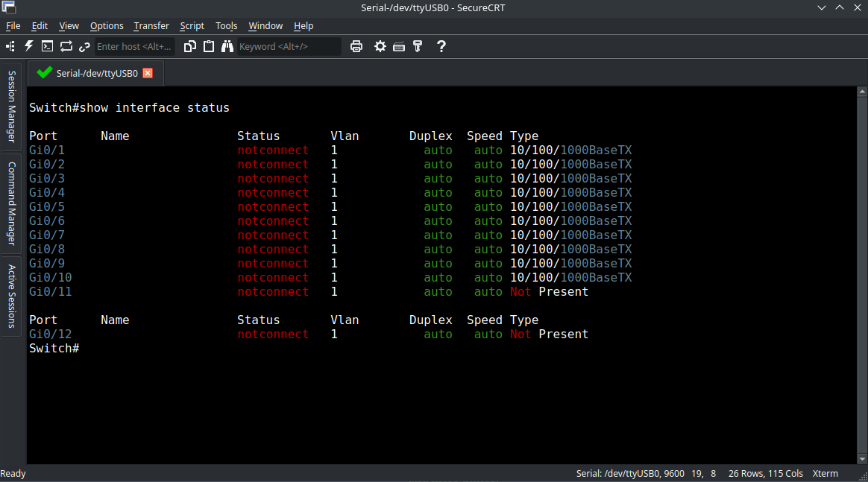
Task: Click the Copy icon in toolbar
Action: (190, 46)
